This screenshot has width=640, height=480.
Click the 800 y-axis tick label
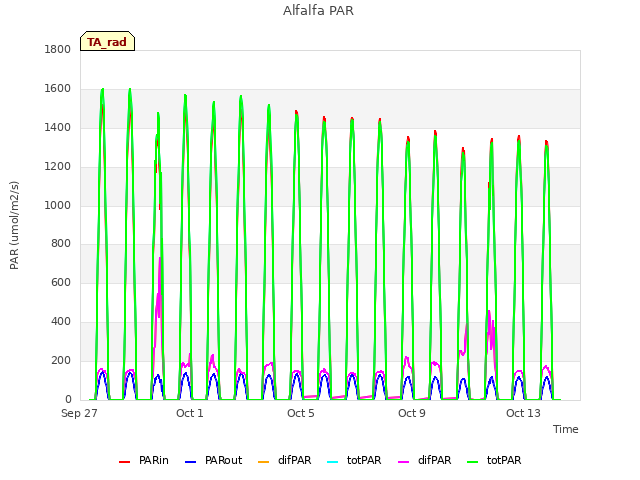(61, 244)
